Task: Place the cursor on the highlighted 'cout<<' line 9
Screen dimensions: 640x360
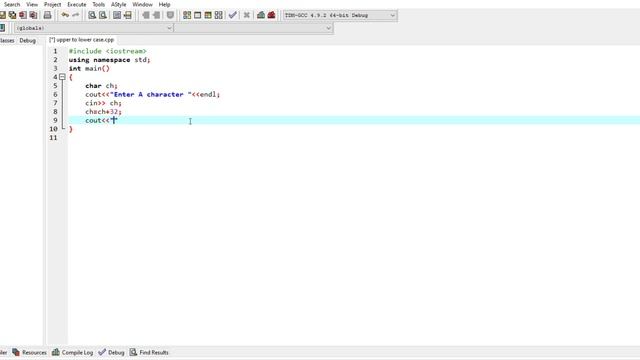Action: (354, 120)
